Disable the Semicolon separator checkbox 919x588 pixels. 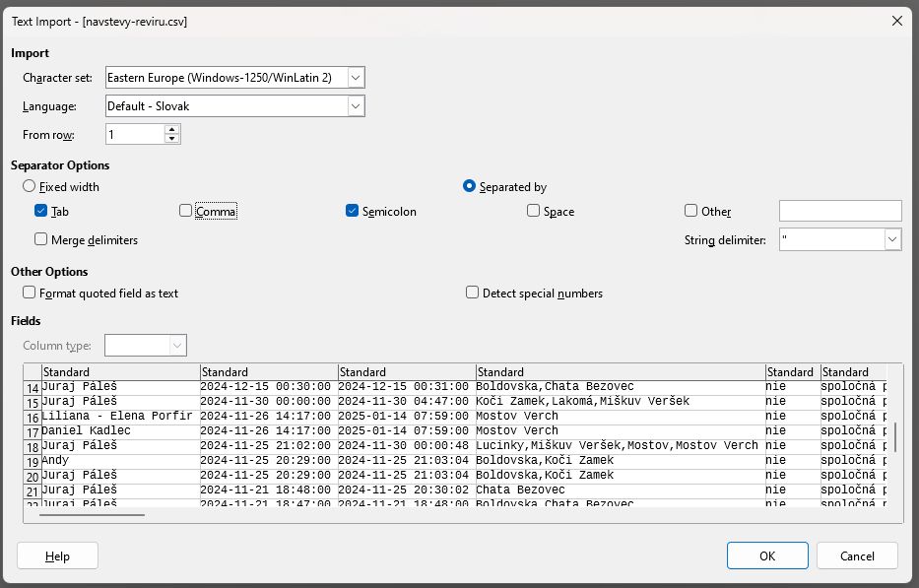tap(353, 211)
